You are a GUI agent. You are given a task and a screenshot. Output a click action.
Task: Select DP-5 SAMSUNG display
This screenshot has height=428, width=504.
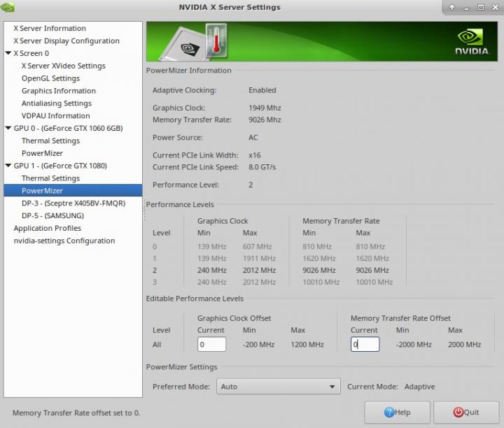tap(52, 216)
